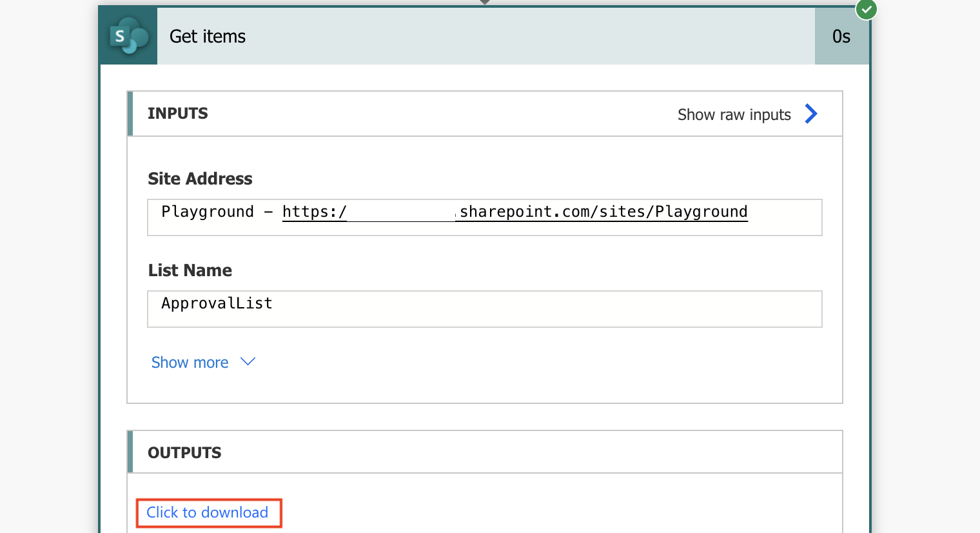Viewport: 980px width, 533px height.
Task: Select the ApprovalList list name field
Action: [x=485, y=309]
